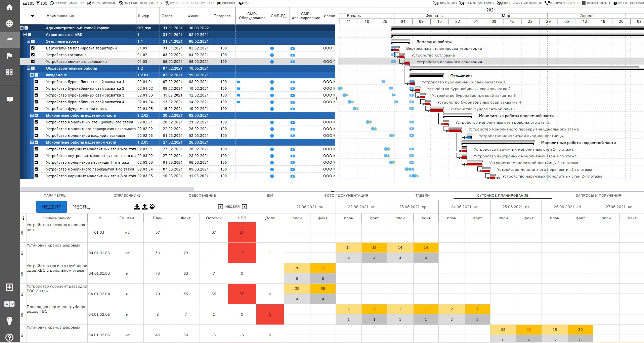Click the 22.06.2021, вт date header
The image size is (644, 343).
point(361,207)
